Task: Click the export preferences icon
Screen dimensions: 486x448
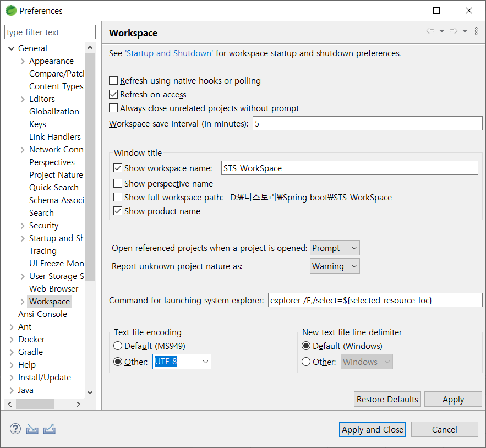Action: click(50, 429)
